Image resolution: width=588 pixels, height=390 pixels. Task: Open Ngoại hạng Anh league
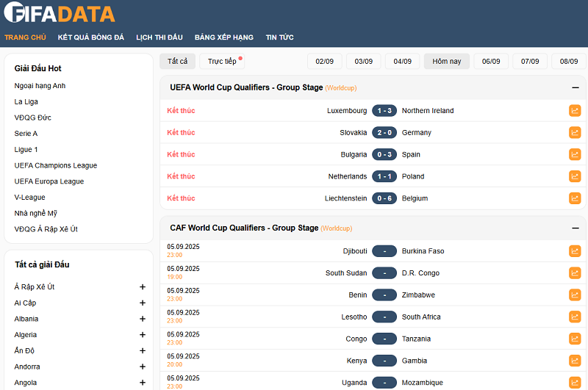tap(40, 86)
